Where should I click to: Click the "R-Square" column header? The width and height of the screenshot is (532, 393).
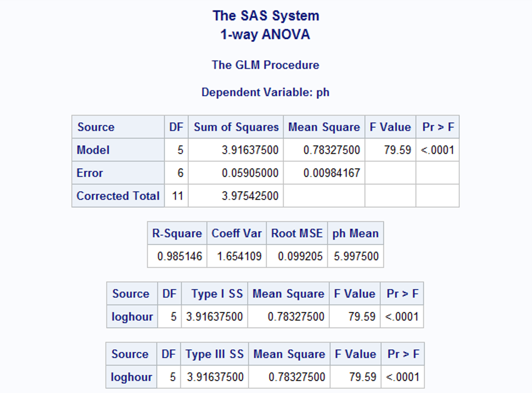tap(177, 234)
